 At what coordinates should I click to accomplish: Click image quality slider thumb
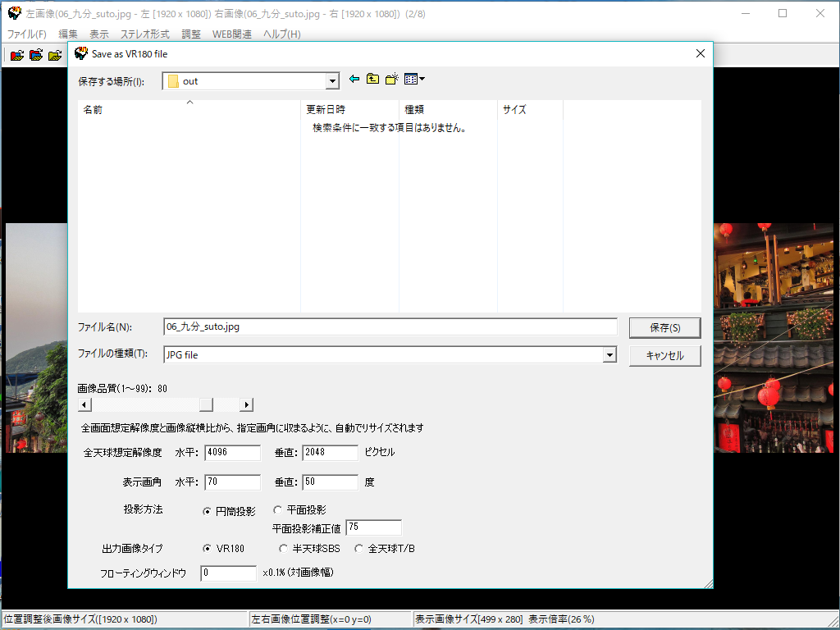point(206,404)
